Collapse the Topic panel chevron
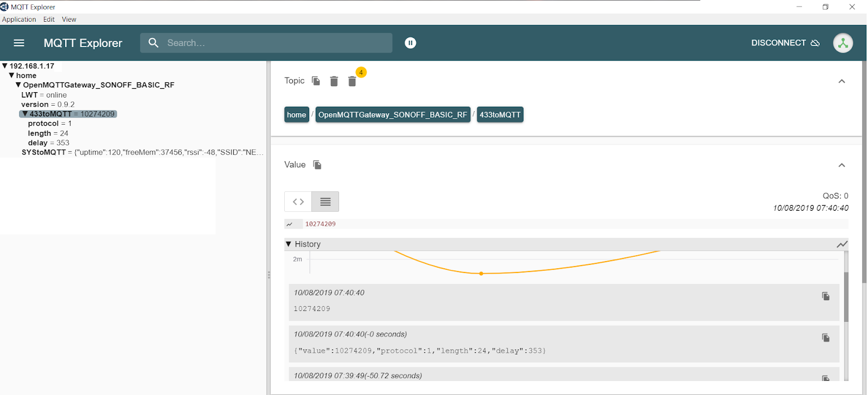Screen dimensions: 868x395 (842, 81)
